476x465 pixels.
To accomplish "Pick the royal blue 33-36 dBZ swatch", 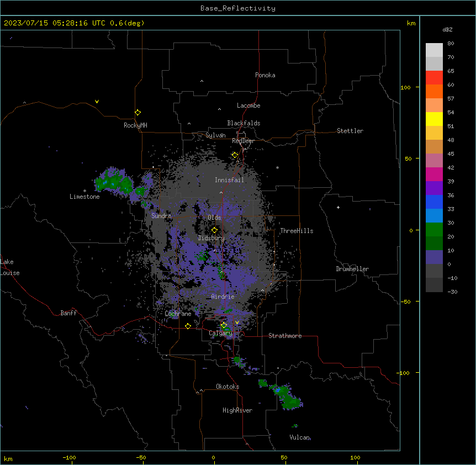I will coord(434,202).
